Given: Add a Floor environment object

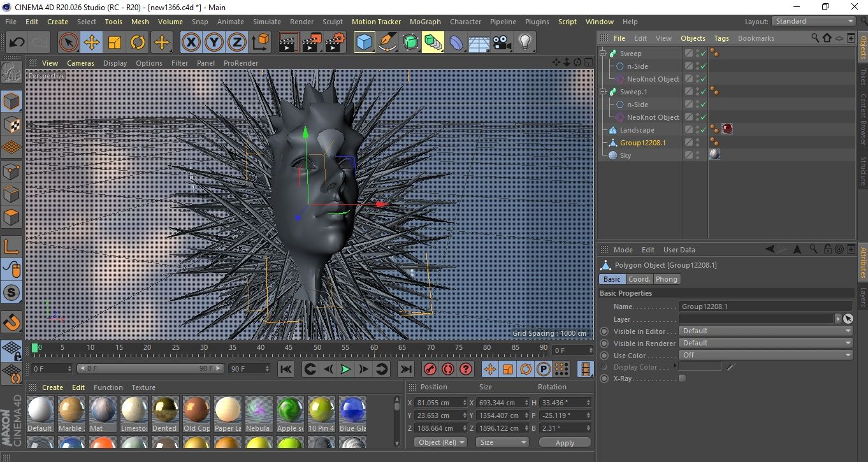Looking at the screenshot, I should tap(479, 43).
